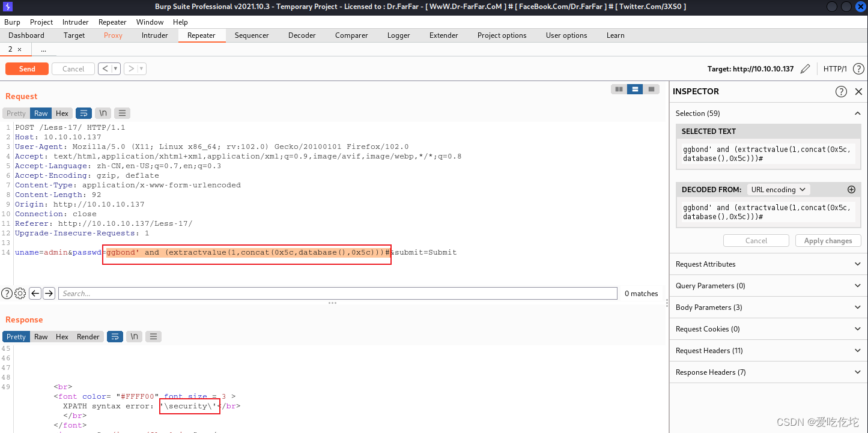Open the Help menu
Image resolution: width=868 pixels, height=433 pixels.
pyautogui.click(x=180, y=22)
